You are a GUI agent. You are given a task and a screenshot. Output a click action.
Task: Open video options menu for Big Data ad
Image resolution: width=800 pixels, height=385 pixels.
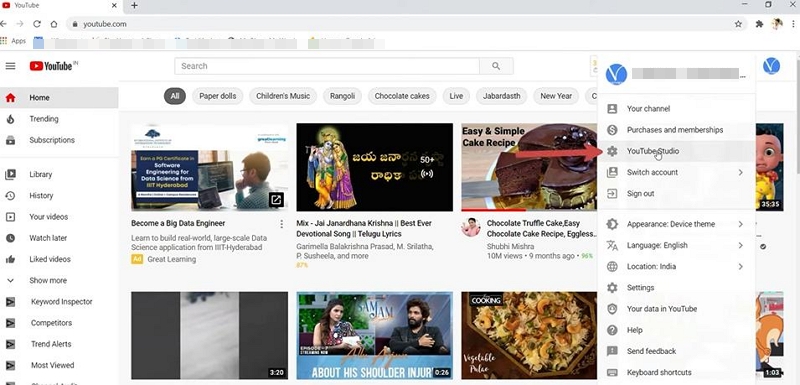click(x=282, y=224)
